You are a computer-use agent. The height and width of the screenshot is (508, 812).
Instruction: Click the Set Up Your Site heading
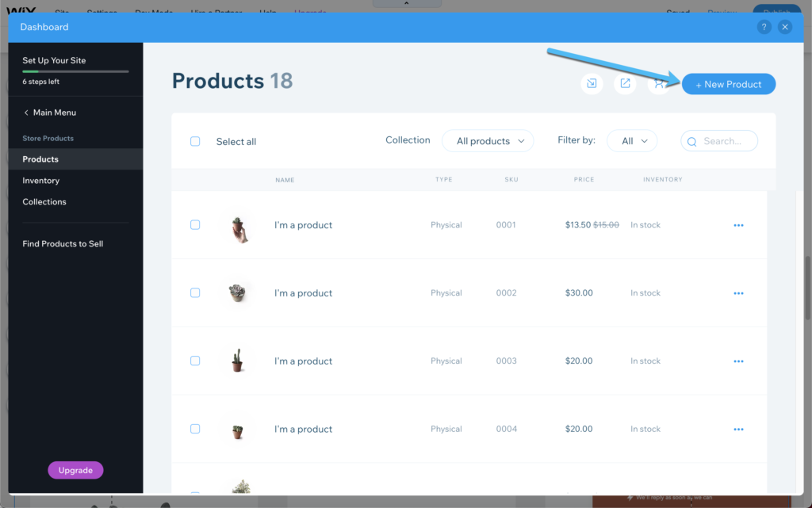[x=54, y=60]
